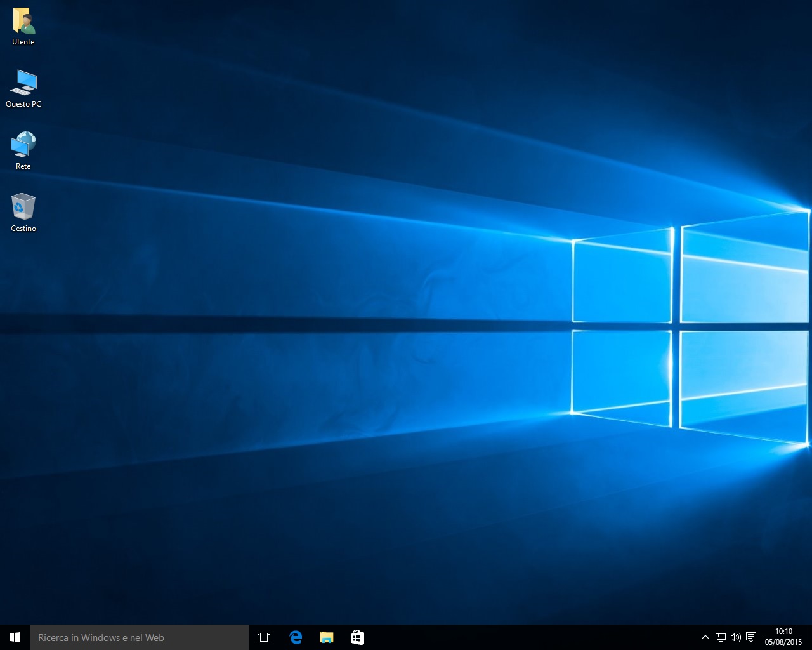
Task: Open File Explorer from the taskbar
Action: 327,637
